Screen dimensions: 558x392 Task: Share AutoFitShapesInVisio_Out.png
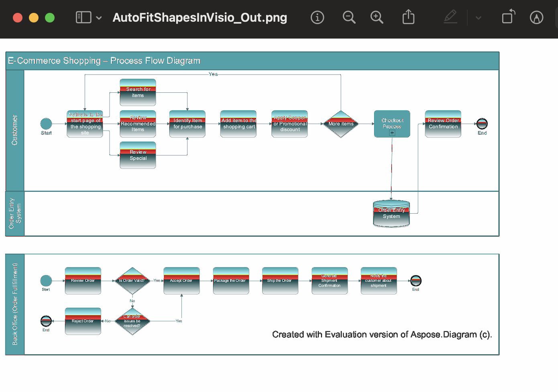(x=408, y=17)
